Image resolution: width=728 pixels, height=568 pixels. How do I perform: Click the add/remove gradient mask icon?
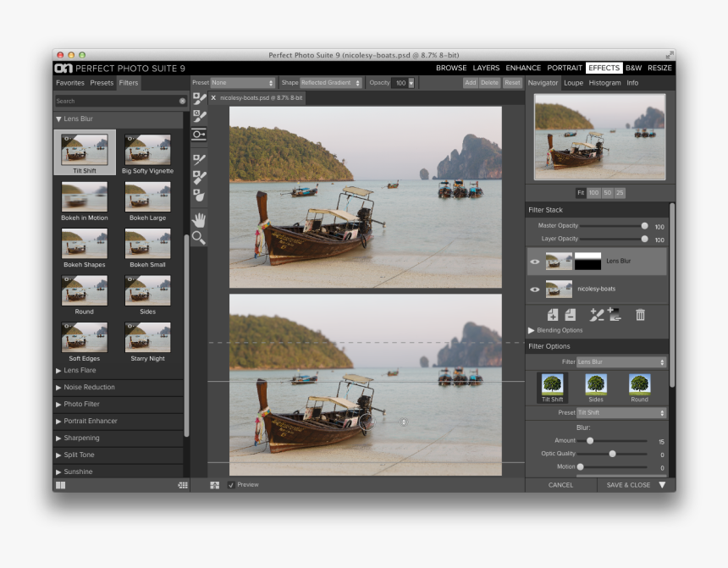click(615, 315)
